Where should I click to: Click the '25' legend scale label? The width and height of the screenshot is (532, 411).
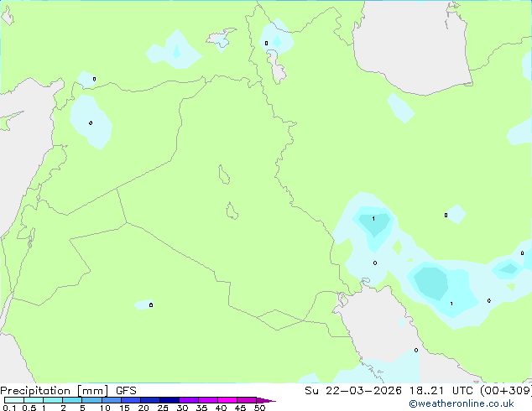163,408
